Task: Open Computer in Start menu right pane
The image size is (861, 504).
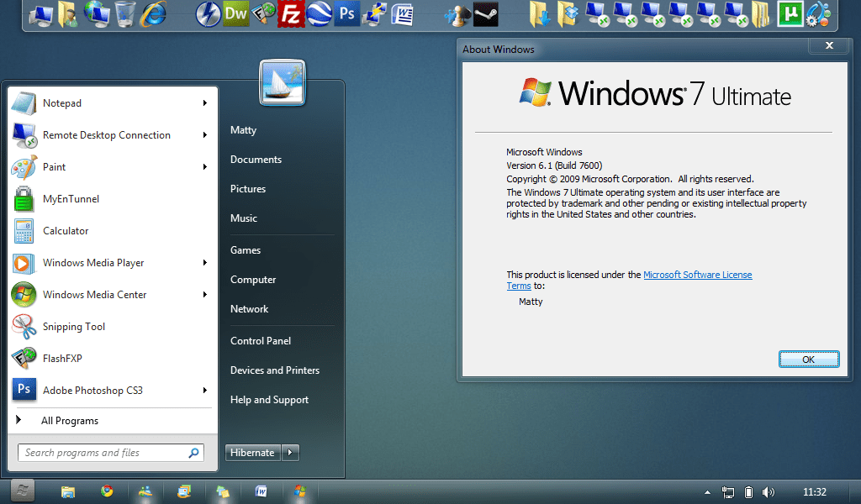Action: pos(253,280)
